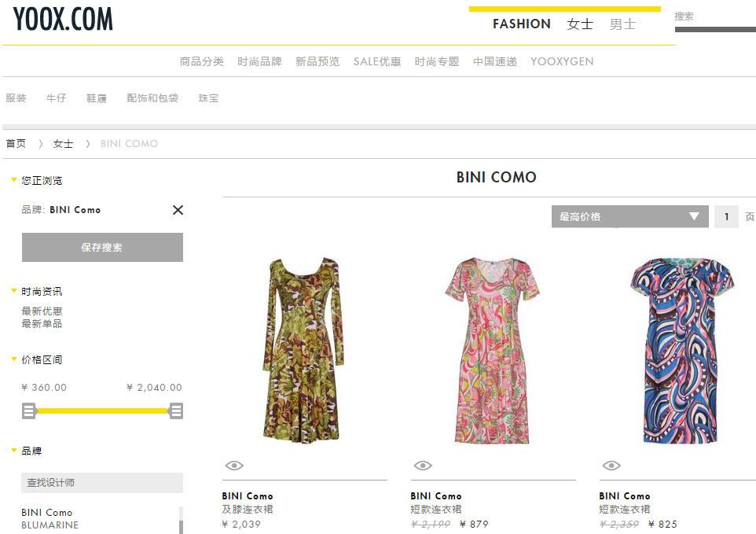This screenshot has height=534, width=756.
Task: Open the 最新单品 link
Action: [42, 324]
